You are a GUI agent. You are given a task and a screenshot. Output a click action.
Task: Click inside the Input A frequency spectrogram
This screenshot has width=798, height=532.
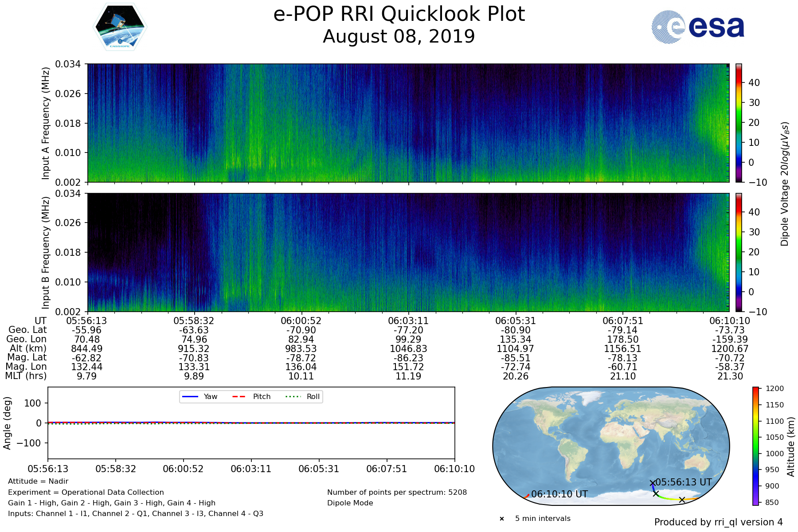408,123
